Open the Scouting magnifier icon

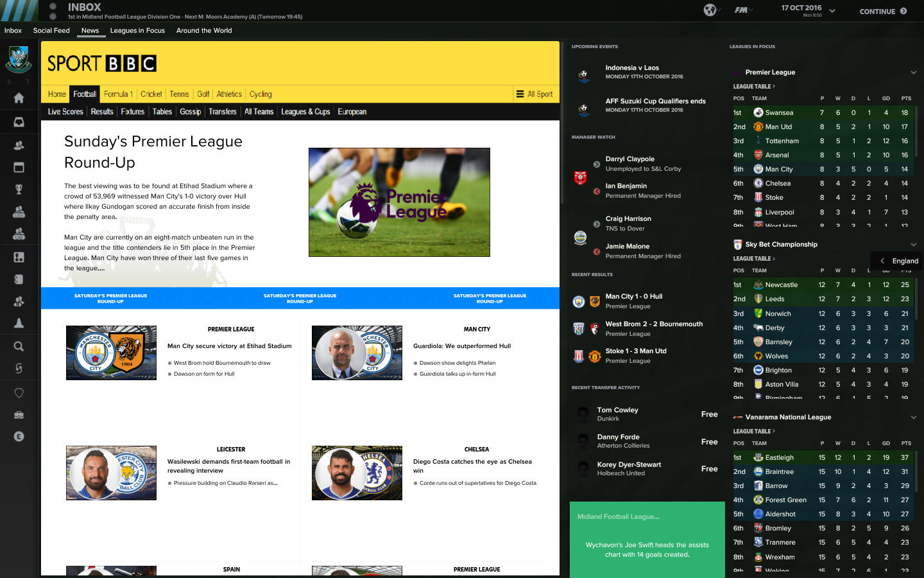19,347
